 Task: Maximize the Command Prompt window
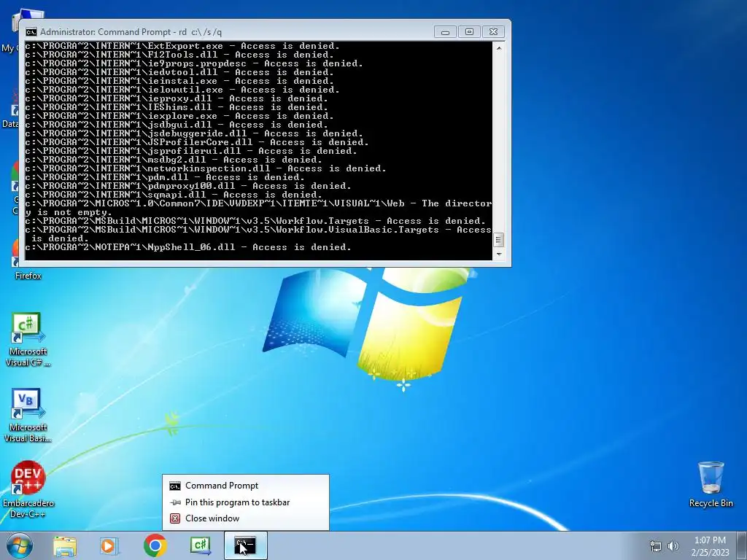coord(469,32)
